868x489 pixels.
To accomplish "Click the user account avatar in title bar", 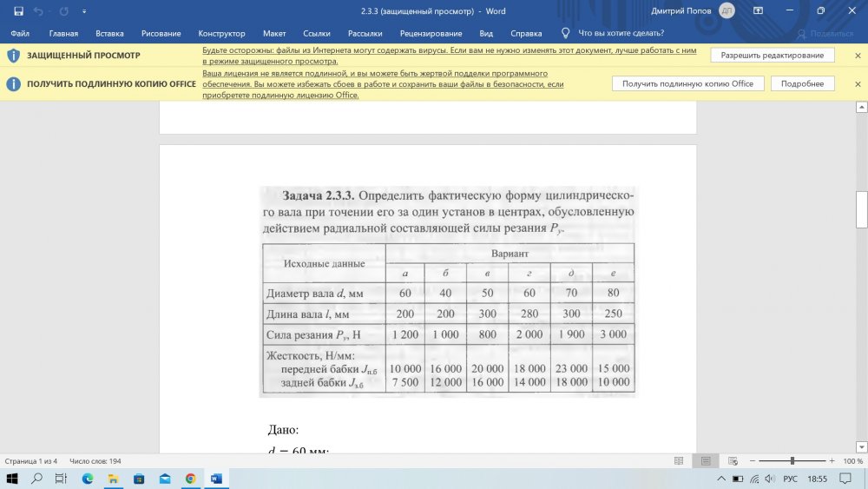I will [x=727, y=11].
